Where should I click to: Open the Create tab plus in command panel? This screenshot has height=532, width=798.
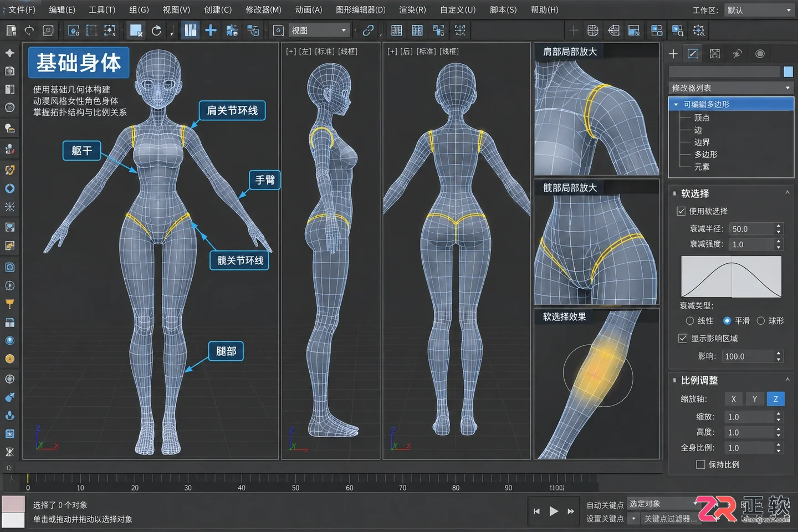click(x=673, y=54)
